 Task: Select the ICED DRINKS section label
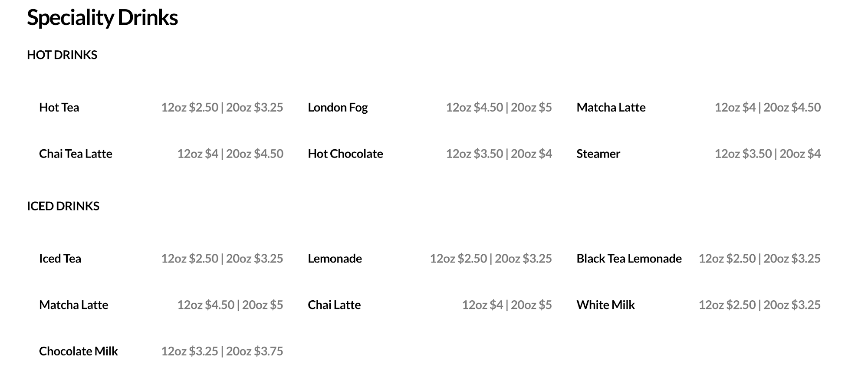point(63,206)
